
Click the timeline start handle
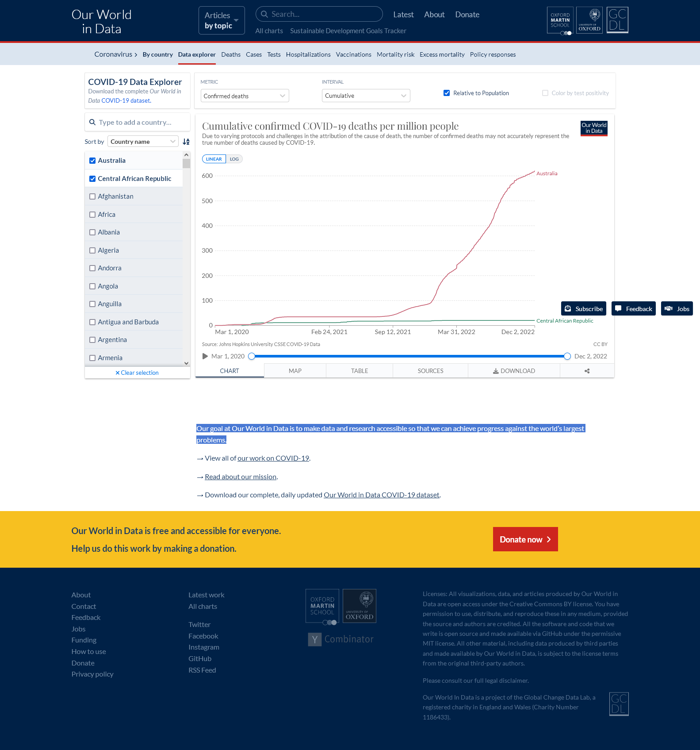(252, 356)
